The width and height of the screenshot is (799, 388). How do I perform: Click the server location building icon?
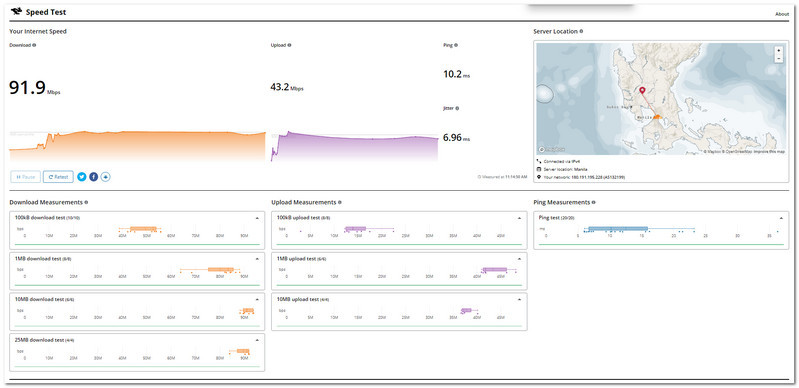[x=539, y=169]
